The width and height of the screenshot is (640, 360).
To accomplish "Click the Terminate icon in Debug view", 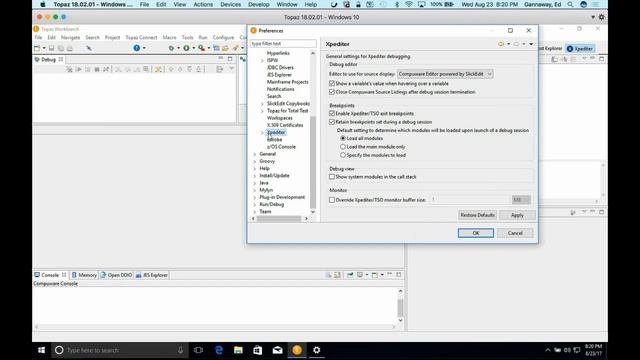I will (x=97, y=69).
